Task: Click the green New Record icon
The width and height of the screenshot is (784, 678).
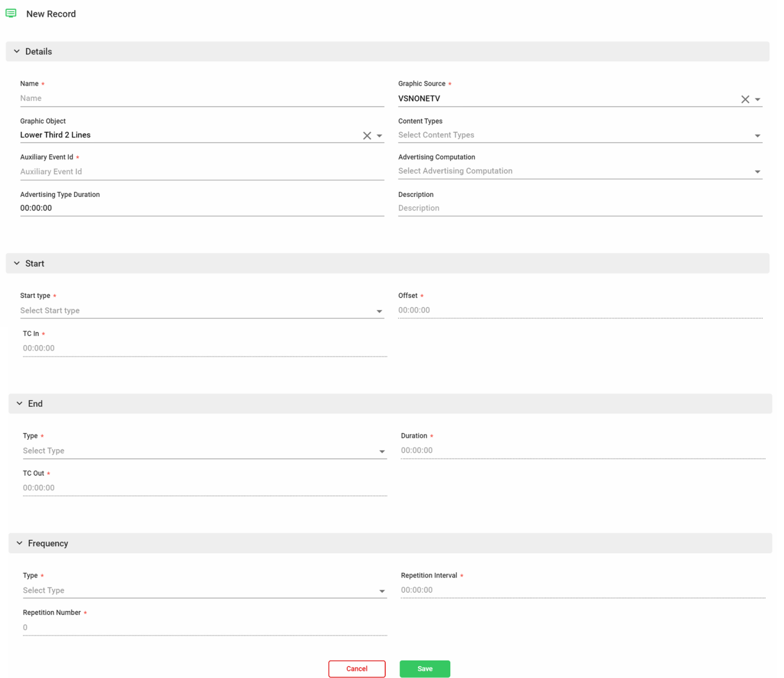Action: click(x=11, y=14)
